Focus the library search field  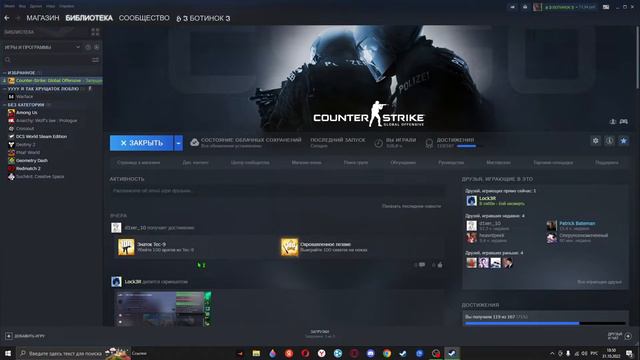point(46,60)
